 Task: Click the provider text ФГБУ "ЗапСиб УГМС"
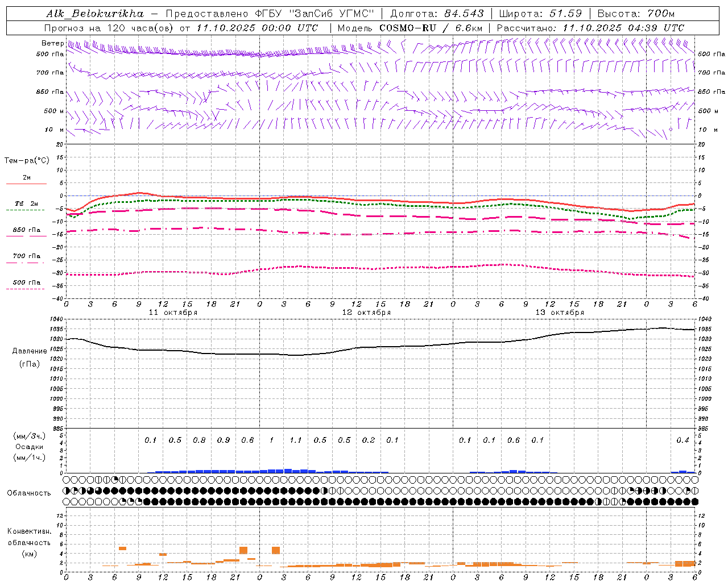pos(315,14)
